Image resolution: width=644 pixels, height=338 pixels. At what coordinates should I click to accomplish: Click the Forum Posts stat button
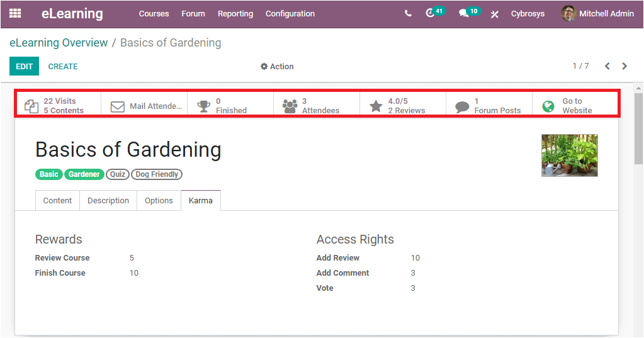click(489, 106)
